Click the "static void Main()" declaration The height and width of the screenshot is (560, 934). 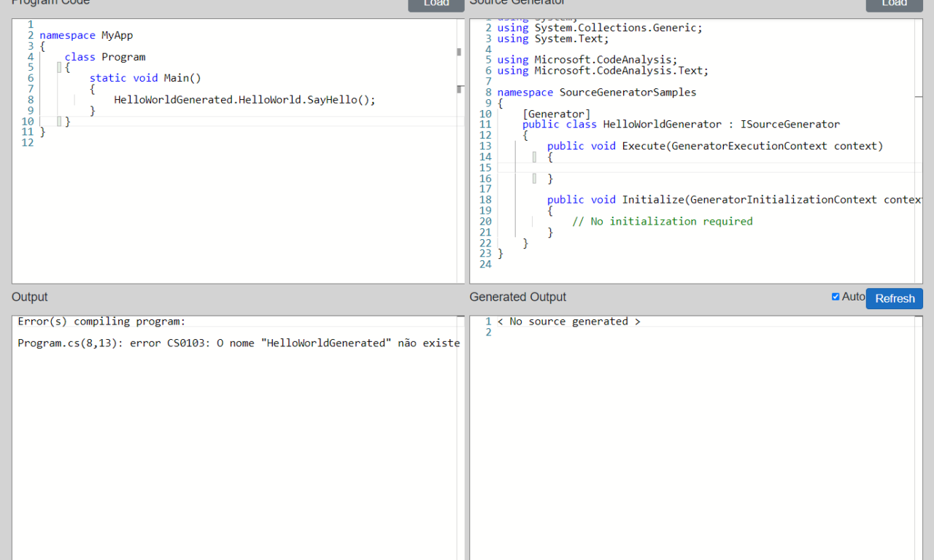pyautogui.click(x=145, y=78)
